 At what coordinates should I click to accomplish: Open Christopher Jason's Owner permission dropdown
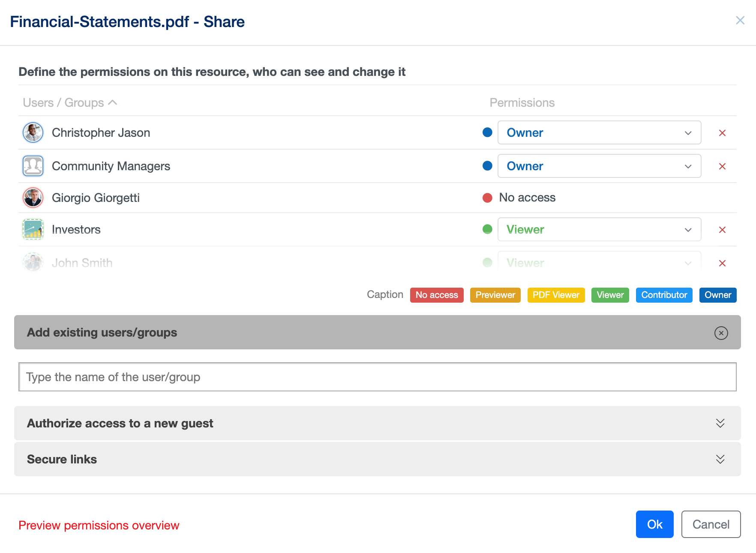(599, 132)
